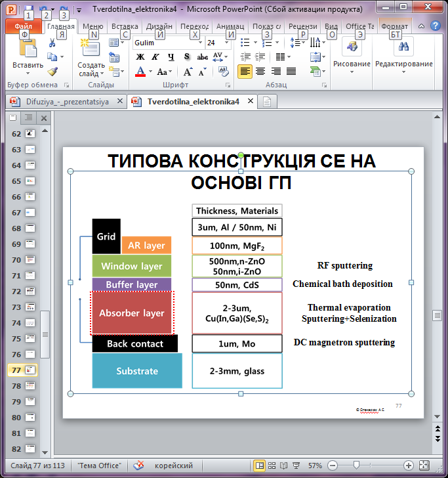Click the Drawing shapes icon
Image resolution: width=448 pixels, height=478 pixels.
click(x=351, y=46)
